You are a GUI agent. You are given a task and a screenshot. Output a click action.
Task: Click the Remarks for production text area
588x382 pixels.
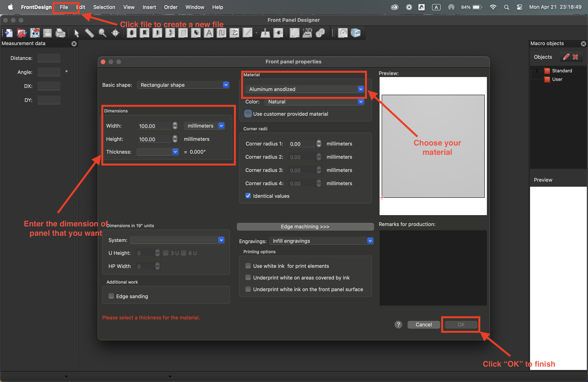tap(433, 268)
